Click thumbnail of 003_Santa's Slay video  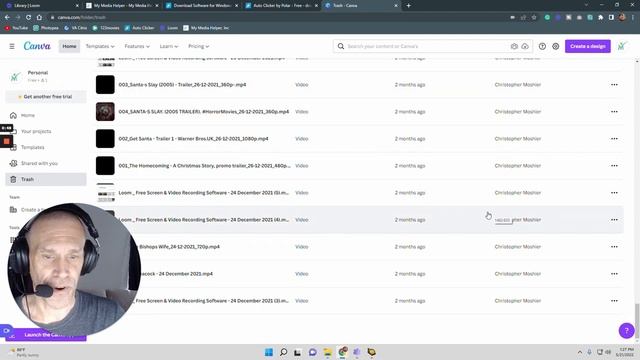point(105,84)
